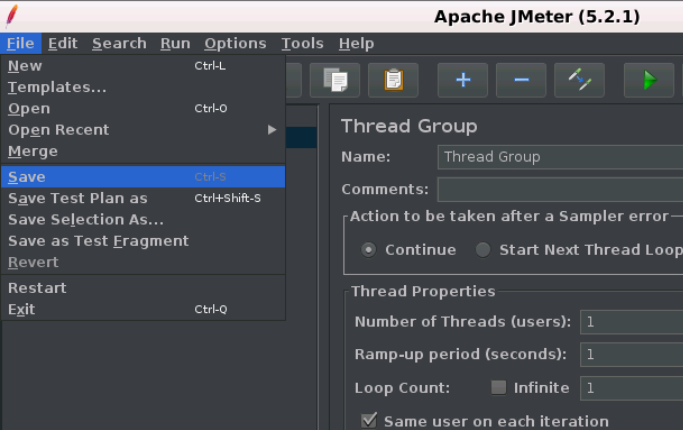Select the Continue radio button
The width and height of the screenshot is (683, 430).
coord(369,250)
